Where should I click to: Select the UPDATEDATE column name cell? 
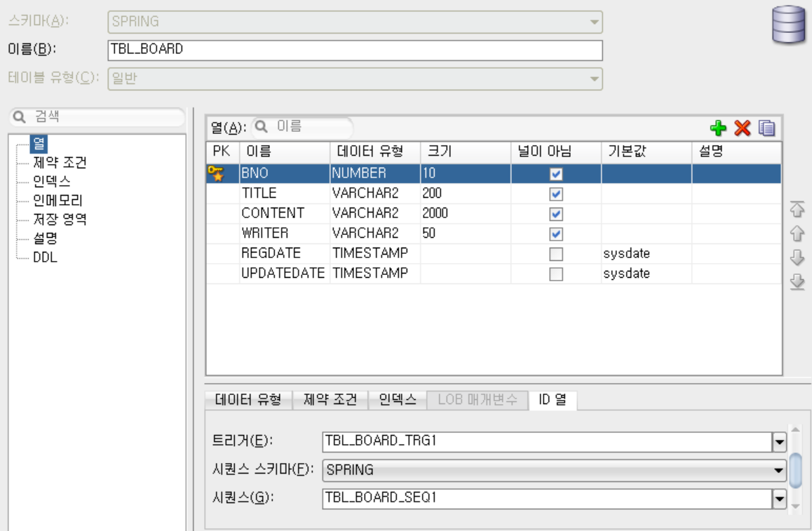click(284, 274)
